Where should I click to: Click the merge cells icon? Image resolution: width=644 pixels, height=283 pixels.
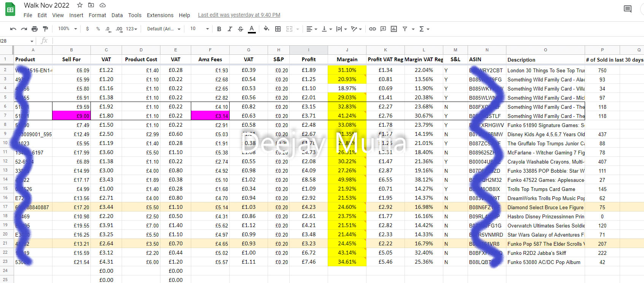(289, 29)
